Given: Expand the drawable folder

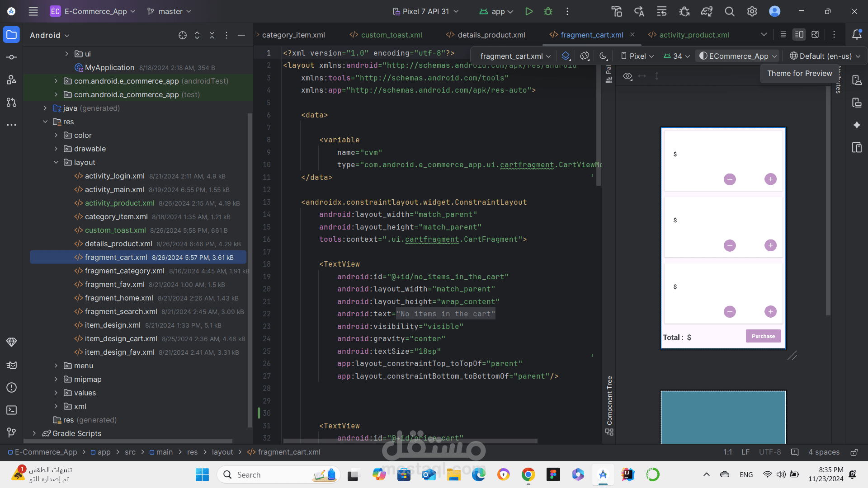Looking at the screenshot, I should click(56, 149).
